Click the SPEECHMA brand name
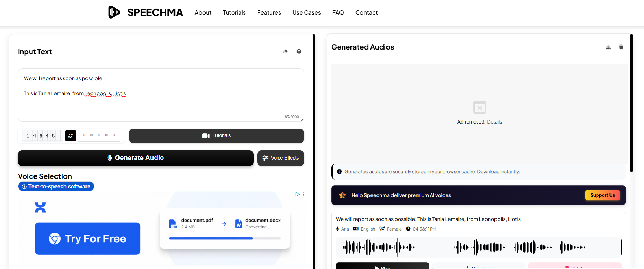 click(x=155, y=12)
